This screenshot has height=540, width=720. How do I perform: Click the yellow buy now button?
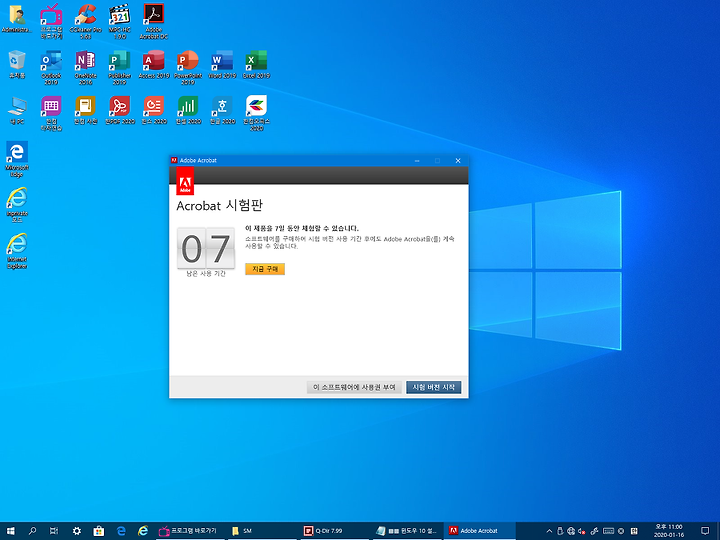coord(265,269)
